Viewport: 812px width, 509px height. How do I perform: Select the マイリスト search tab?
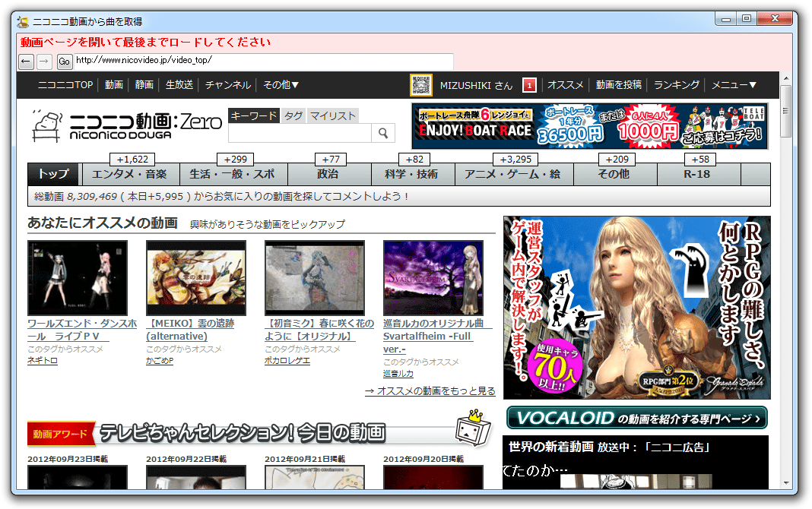(x=333, y=116)
